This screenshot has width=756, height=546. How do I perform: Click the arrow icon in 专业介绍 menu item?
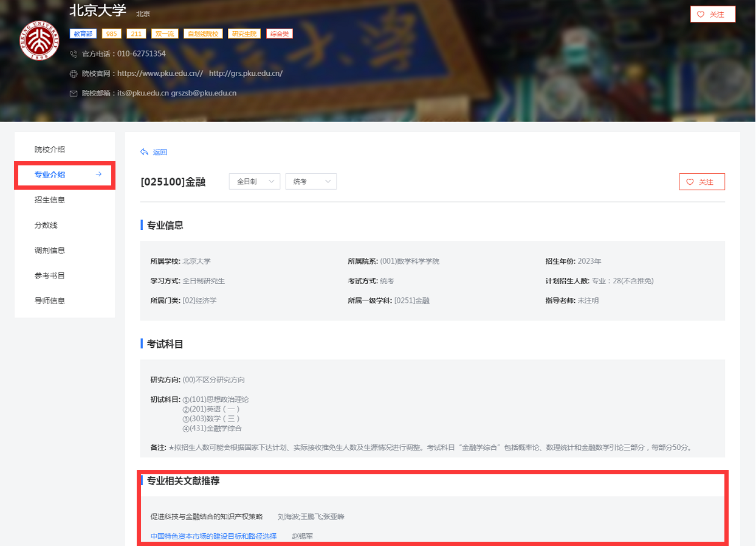tap(98, 175)
